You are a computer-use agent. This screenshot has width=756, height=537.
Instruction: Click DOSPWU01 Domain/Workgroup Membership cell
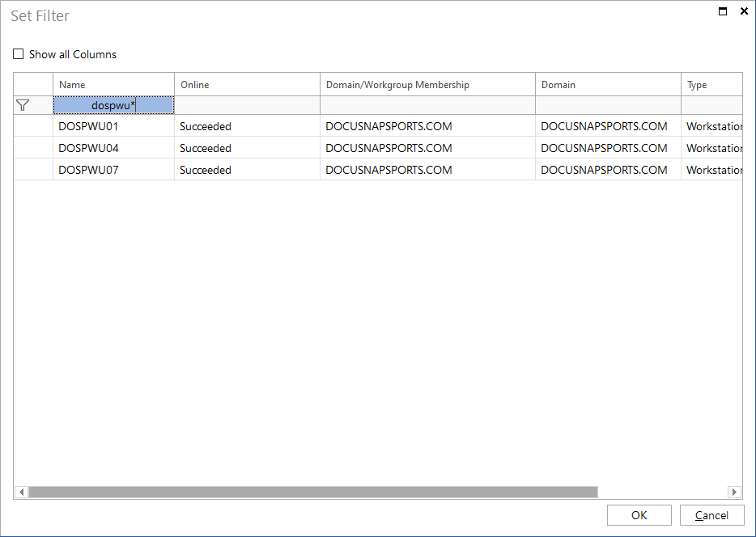(x=427, y=126)
